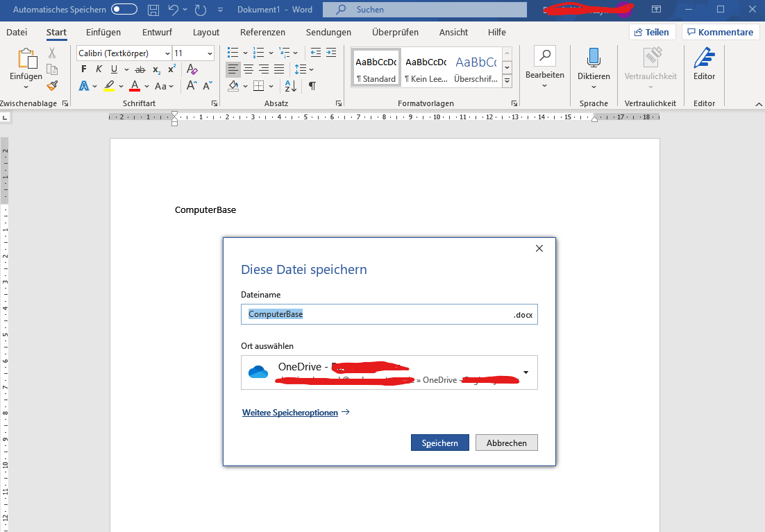765x532 pixels.
Task: Select the Kein Leerraum style
Action: 426,67
